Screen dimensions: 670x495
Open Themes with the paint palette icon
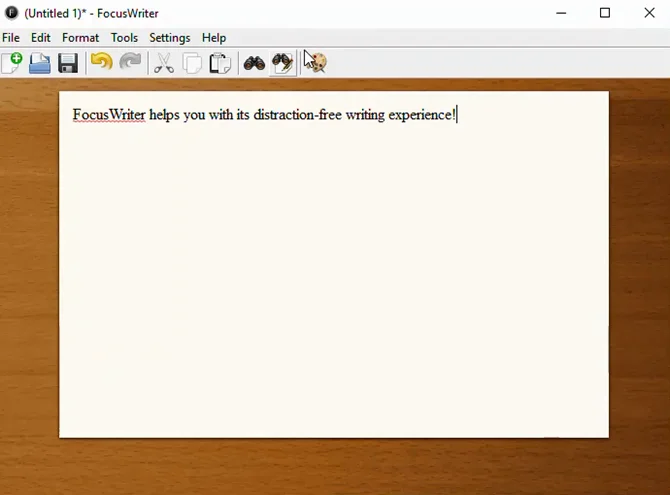[x=315, y=63]
